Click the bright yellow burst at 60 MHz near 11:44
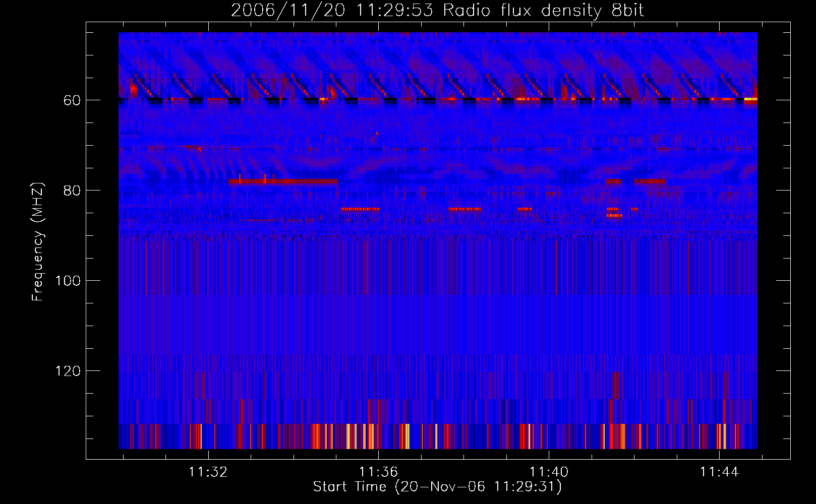 [x=750, y=99]
